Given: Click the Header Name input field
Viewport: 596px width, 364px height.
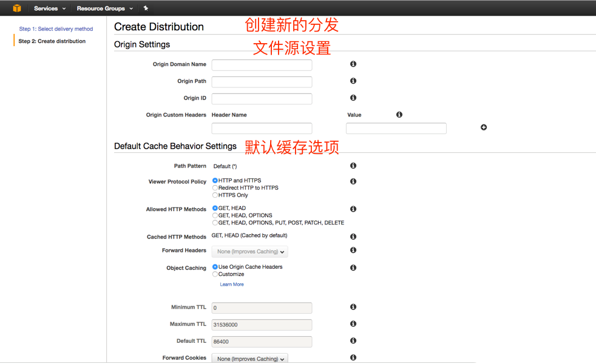Looking at the screenshot, I should [x=262, y=129].
